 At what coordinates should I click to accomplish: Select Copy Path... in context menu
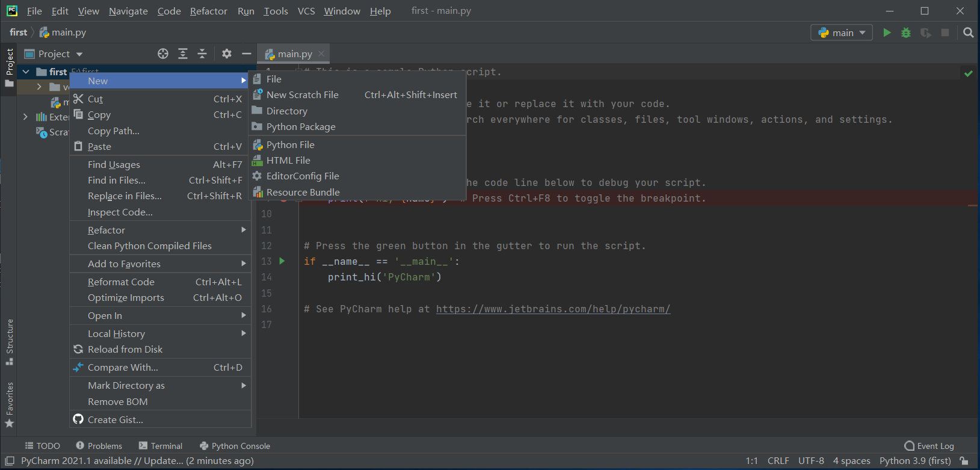[160, 131]
